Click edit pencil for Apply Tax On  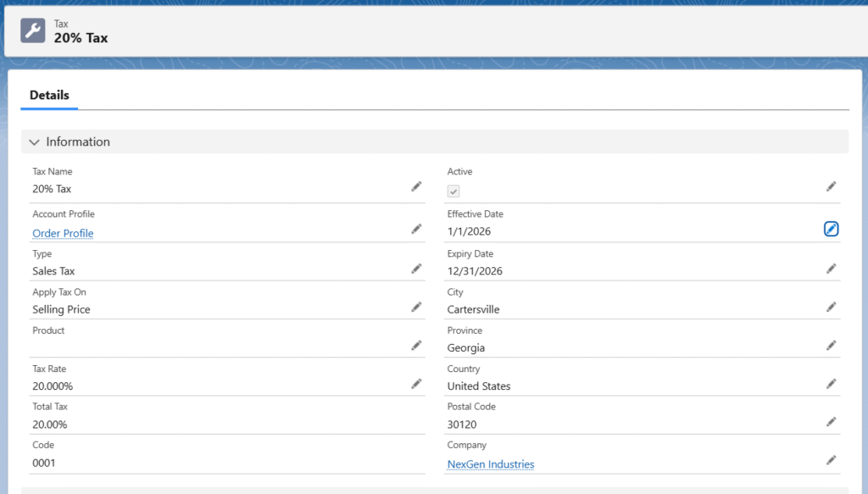(x=416, y=307)
